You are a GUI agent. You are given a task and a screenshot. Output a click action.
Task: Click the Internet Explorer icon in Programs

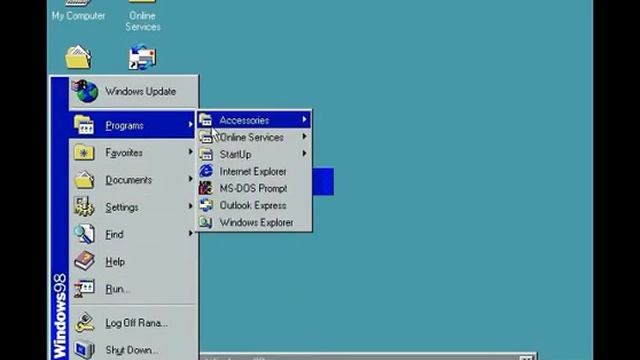206,171
